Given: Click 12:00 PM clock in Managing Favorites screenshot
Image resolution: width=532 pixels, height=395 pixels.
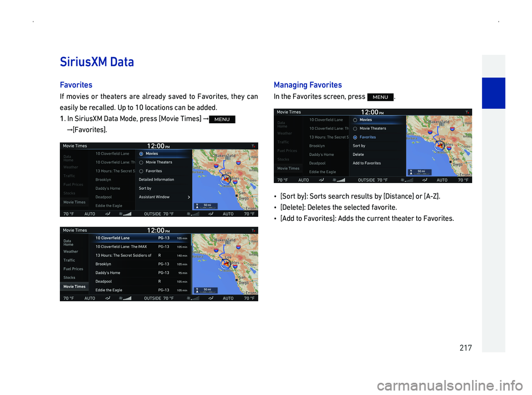Looking at the screenshot, I should [372, 112].
